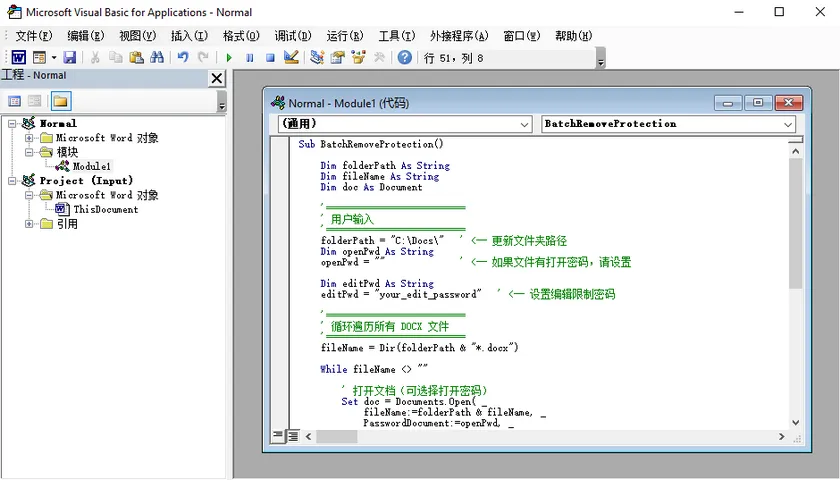
Task: Click the project panel toolbar overflow arrow
Action: pos(222,101)
